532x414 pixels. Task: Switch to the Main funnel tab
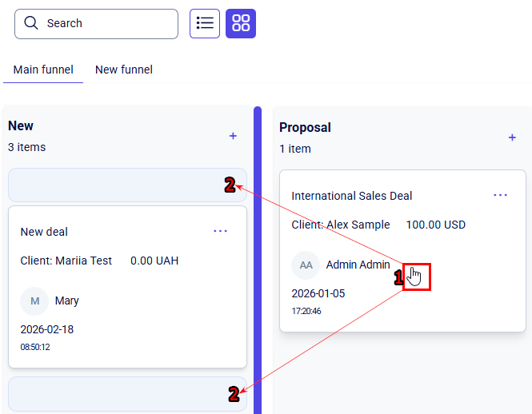coord(43,70)
